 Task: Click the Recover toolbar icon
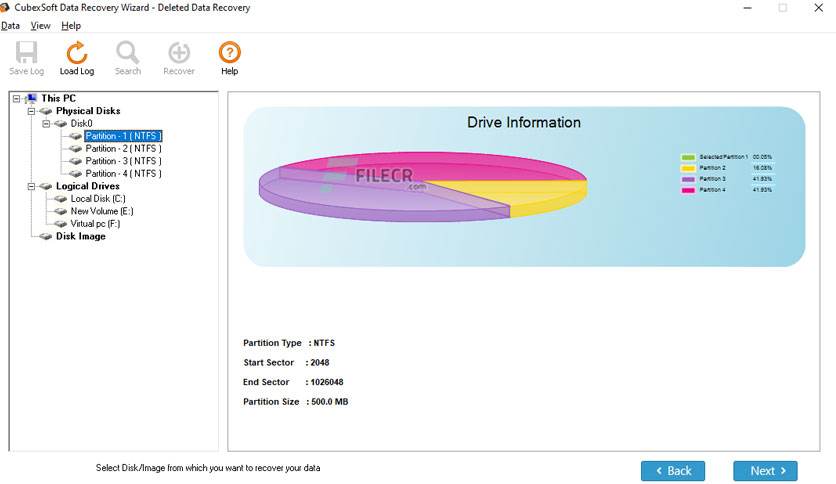[x=179, y=52]
